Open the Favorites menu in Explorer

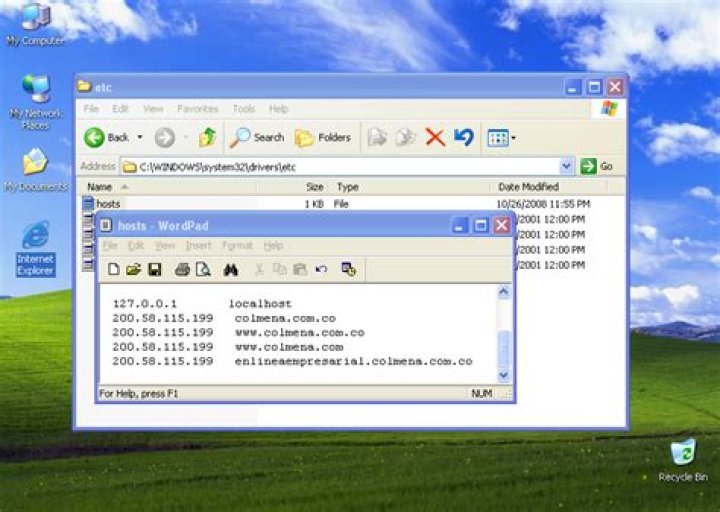pos(197,108)
